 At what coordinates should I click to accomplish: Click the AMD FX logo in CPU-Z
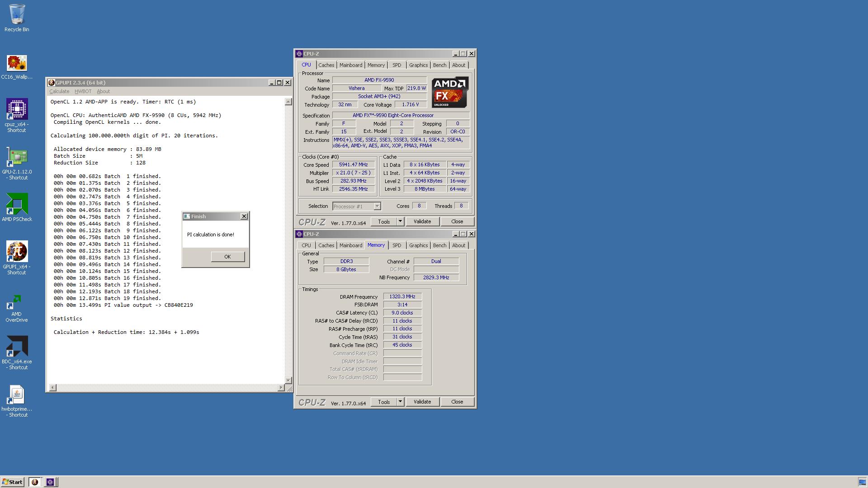coord(450,92)
